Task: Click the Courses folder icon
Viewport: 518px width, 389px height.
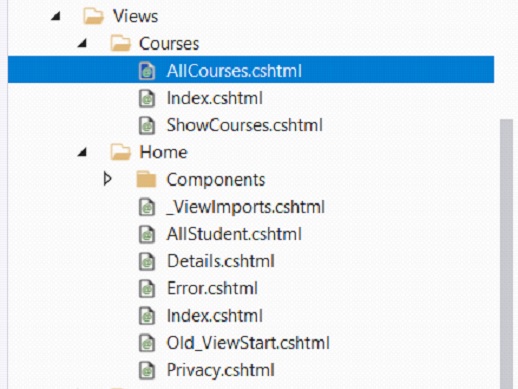Action: click(x=120, y=43)
